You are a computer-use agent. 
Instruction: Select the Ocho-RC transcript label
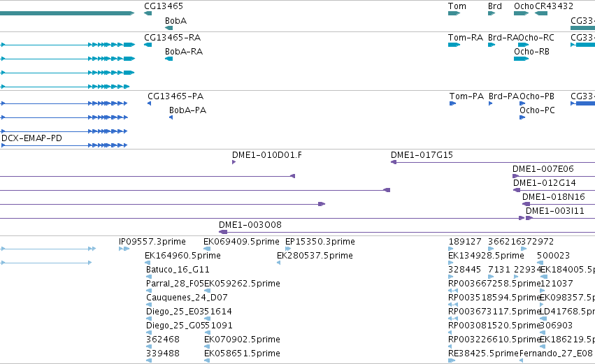[536, 38]
